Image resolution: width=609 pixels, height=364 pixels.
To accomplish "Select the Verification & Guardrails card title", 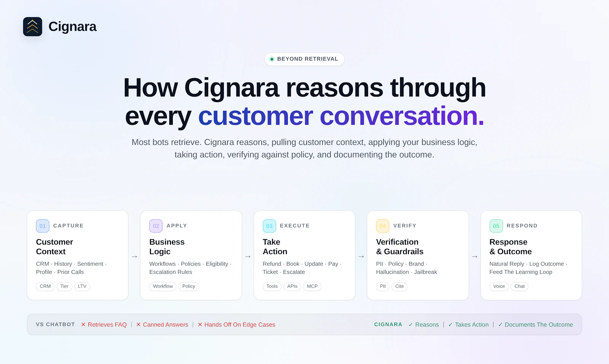I will 400,247.
